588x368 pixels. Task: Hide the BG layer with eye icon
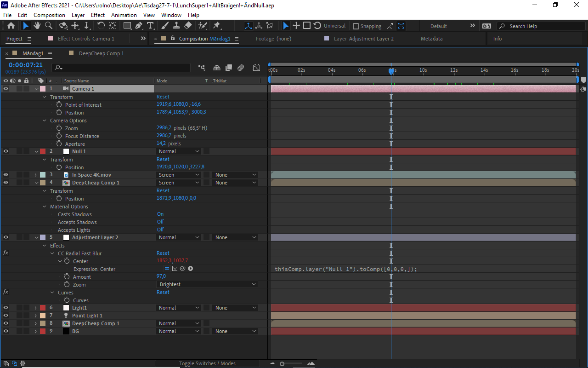point(6,331)
